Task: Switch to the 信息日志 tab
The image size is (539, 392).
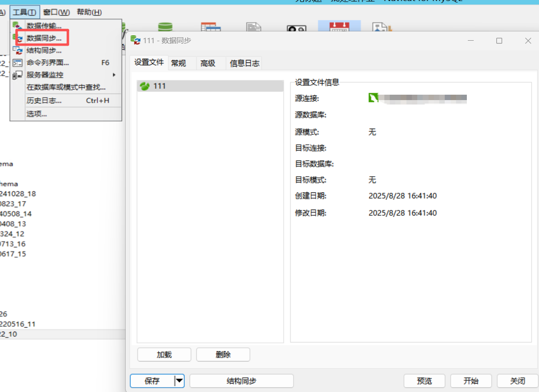Action: pos(244,63)
